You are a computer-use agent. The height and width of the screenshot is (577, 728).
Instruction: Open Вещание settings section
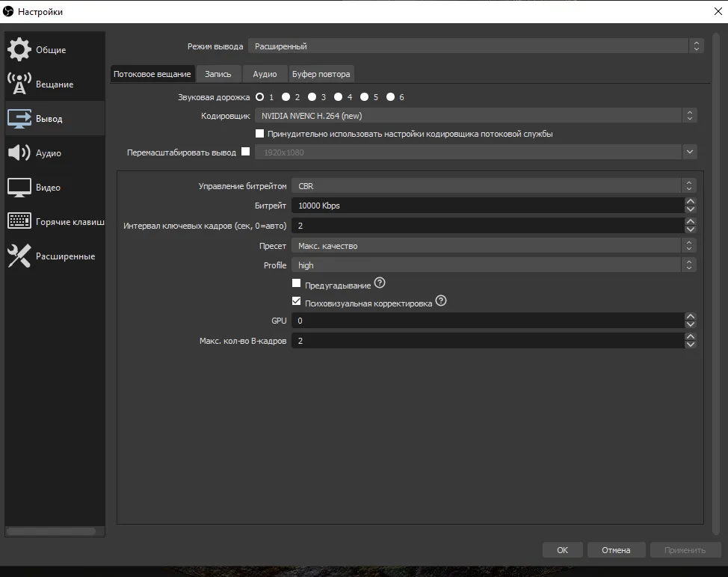coord(55,84)
